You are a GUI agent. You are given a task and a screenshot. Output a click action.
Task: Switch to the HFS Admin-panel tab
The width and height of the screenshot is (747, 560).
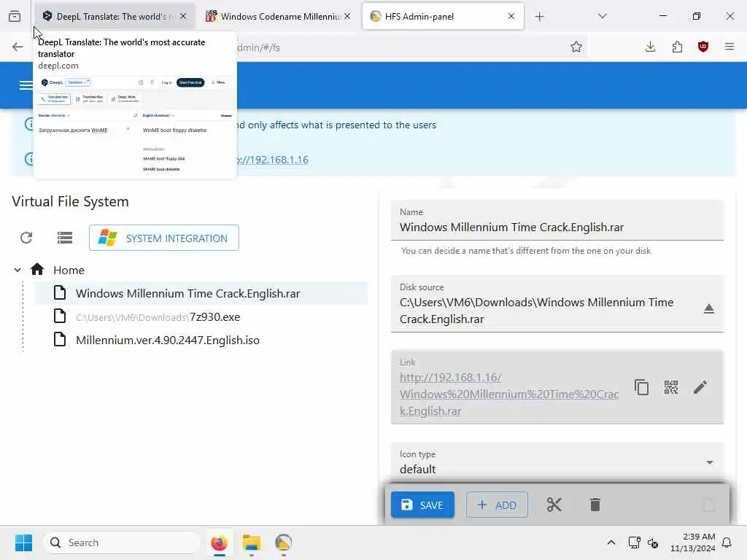tap(443, 16)
